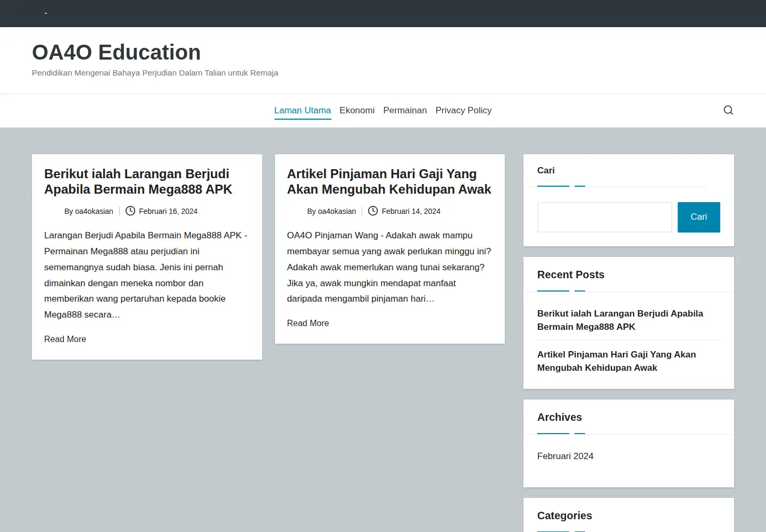Open the Permainan menu item

click(405, 110)
